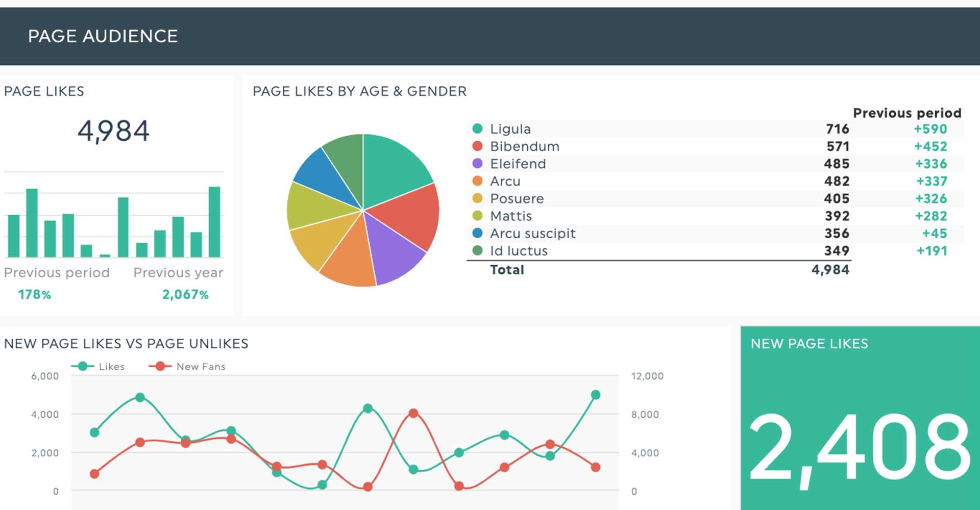
Task: Click the highest red New Fans data point
Action: click(413, 413)
